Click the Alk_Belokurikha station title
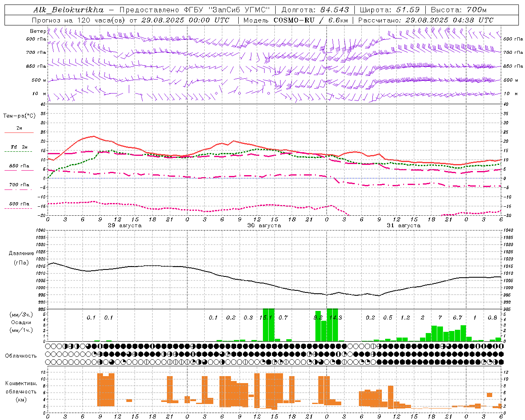 click(68, 10)
